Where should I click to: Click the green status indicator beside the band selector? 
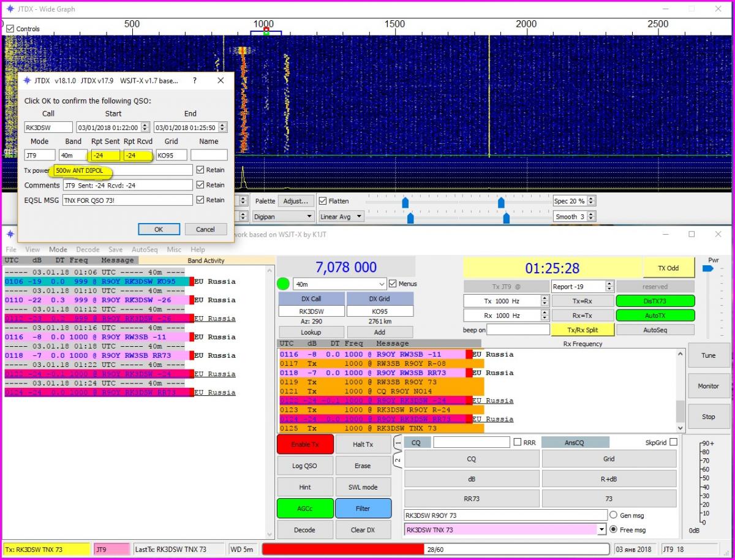coord(283,284)
